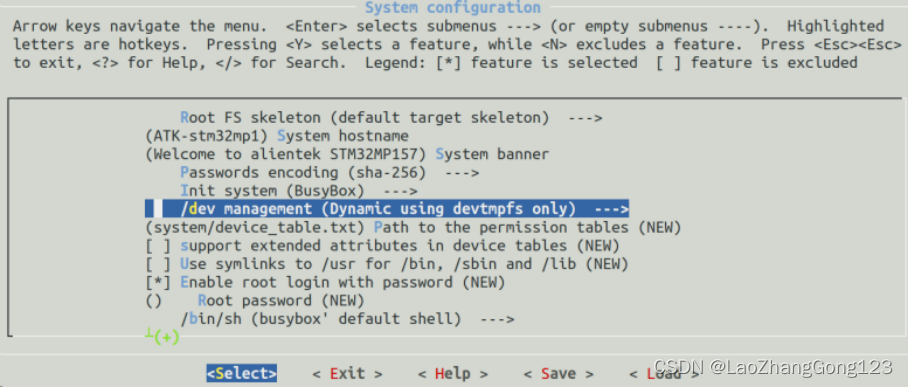Toggle Enable root login with password
Viewport: 908px width, 387px height.
point(325,282)
